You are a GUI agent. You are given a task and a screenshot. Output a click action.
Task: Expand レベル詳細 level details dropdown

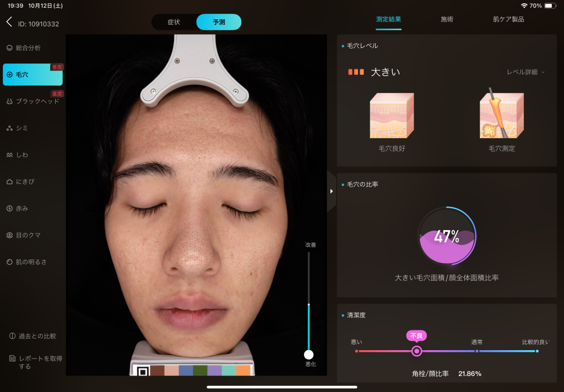point(525,72)
